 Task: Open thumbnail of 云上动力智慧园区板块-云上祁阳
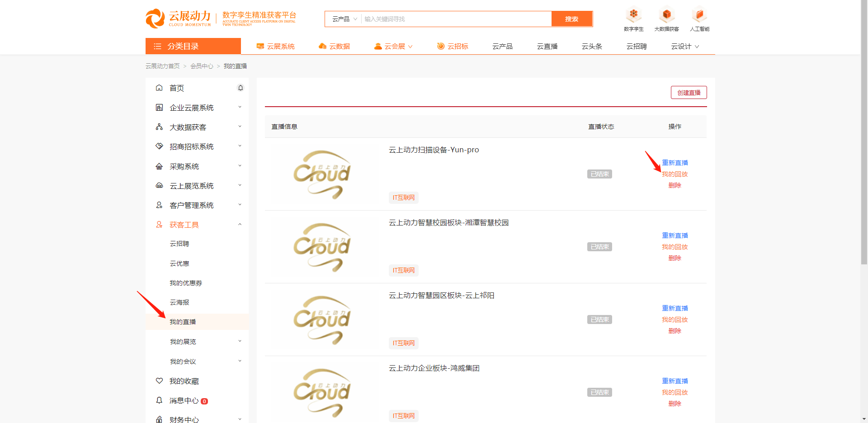pos(322,320)
